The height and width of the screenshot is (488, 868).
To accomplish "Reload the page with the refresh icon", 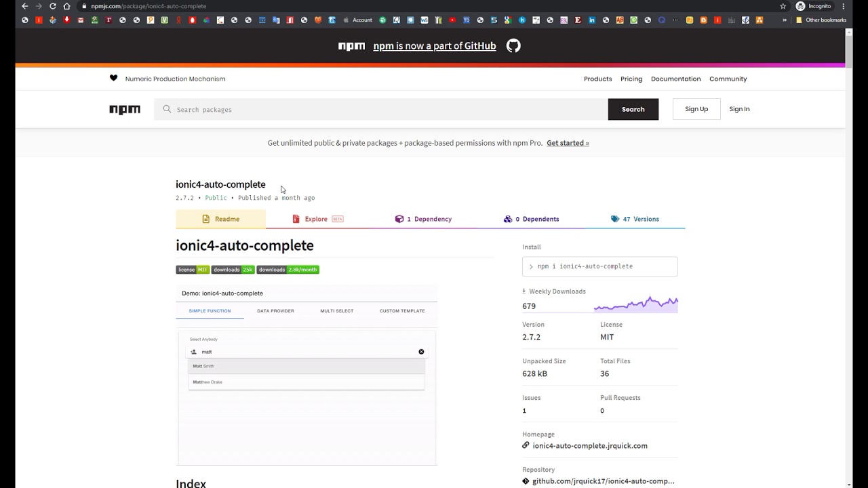I will click(52, 6).
